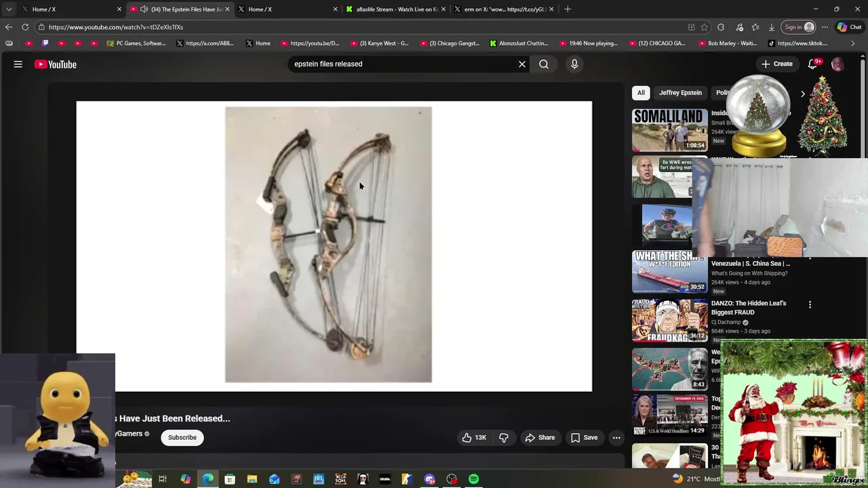
Task: Open the Cj Dachamp channel link
Action: (726, 323)
